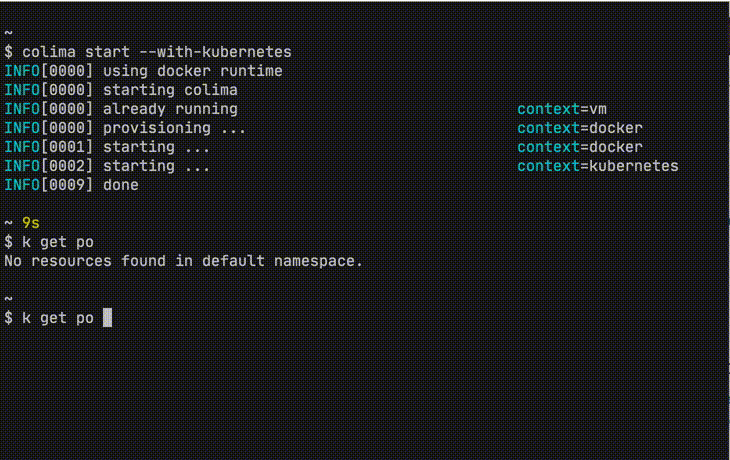Viewport: 730px width, 460px height.
Task: Click the "INFO[0001]" log prefix
Action: tap(49, 147)
